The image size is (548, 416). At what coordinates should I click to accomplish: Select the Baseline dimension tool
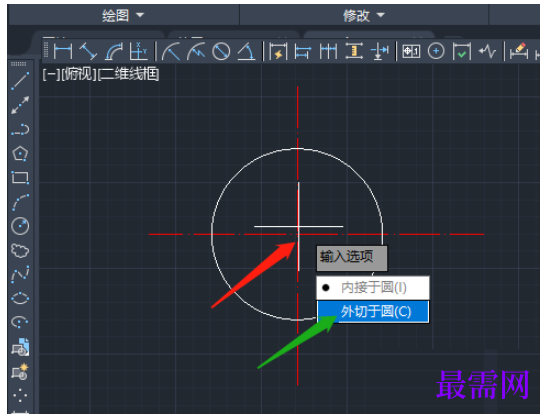303,51
